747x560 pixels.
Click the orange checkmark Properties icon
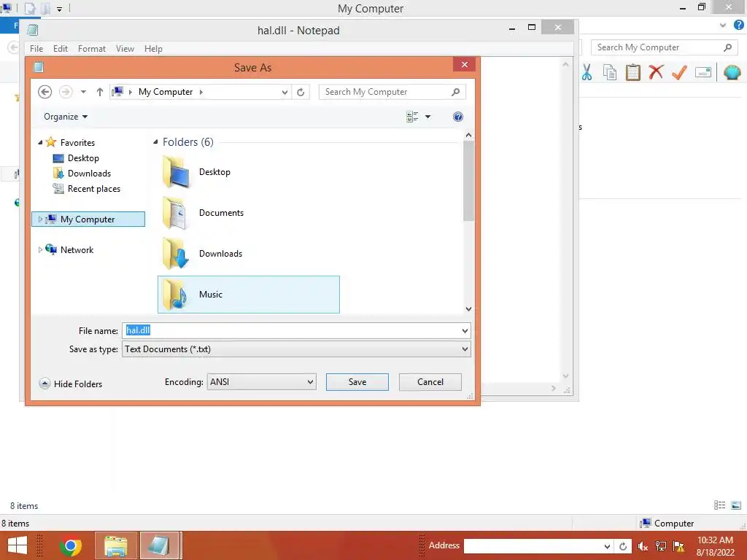(679, 72)
